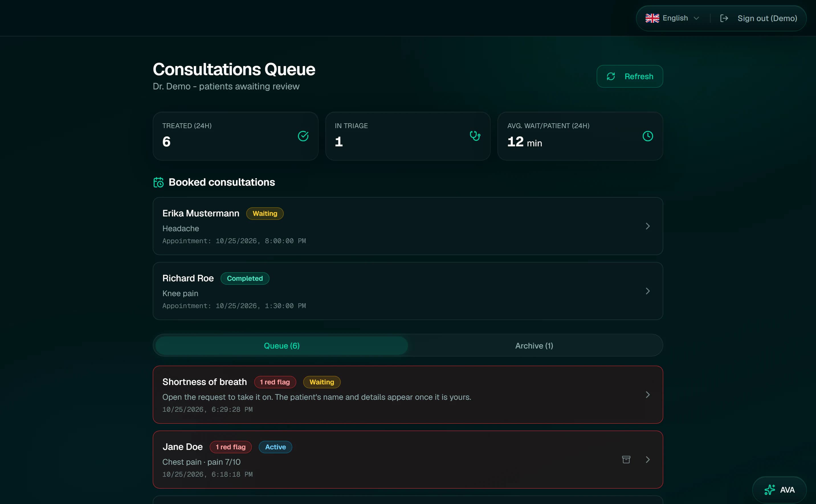Image resolution: width=816 pixels, height=504 pixels.
Task: Click the Chest pain · pain 7/10 text
Action: coord(201,462)
